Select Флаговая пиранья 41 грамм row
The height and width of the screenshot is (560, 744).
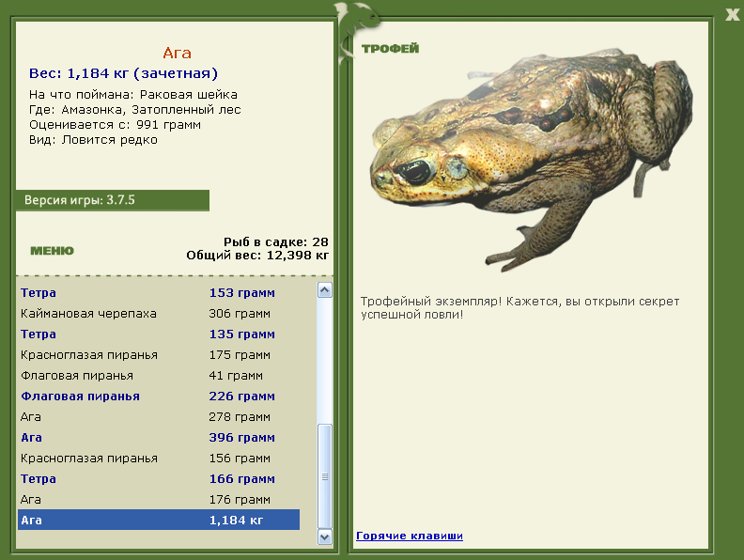159,376
